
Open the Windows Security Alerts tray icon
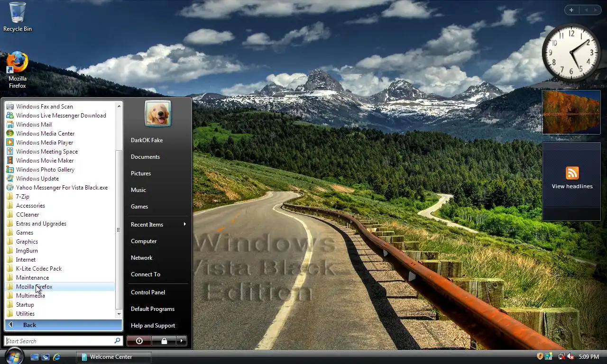tap(540, 356)
